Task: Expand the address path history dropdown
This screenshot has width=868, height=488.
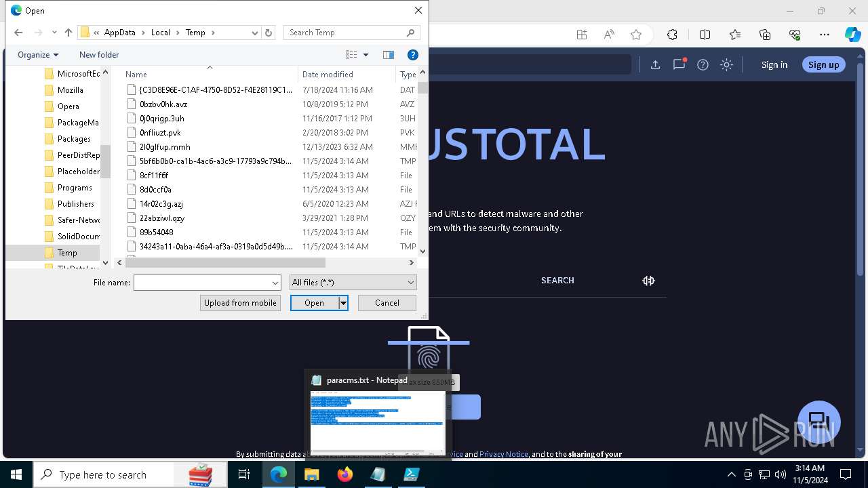Action: 255,33
